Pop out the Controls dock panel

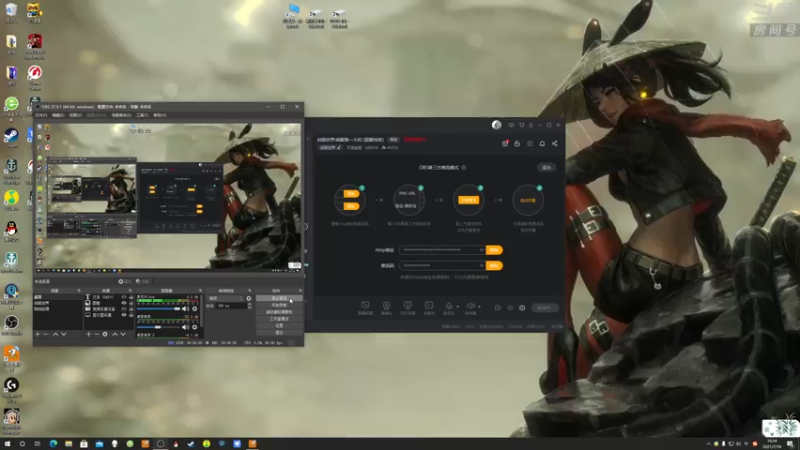(301, 291)
